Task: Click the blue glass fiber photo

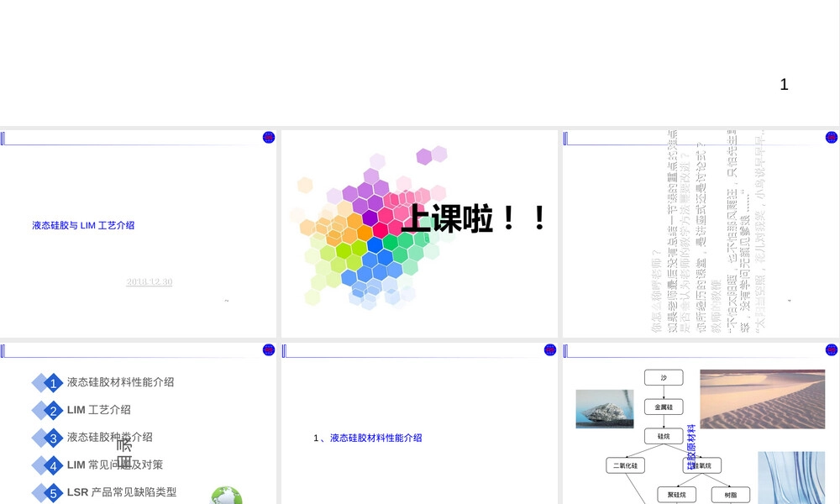Action: coord(791,478)
